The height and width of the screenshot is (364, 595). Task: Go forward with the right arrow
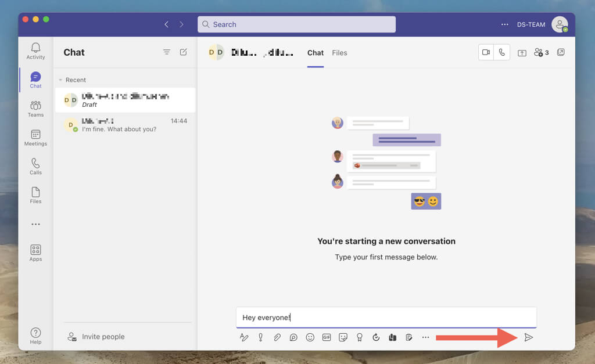pyautogui.click(x=181, y=24)
